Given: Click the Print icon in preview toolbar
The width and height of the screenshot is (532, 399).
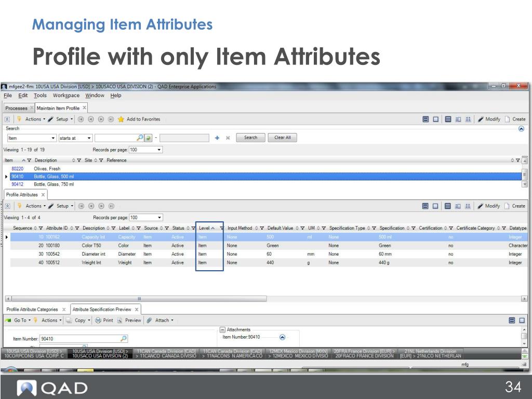Looking at the screenshot, I should tap(98, 320).
